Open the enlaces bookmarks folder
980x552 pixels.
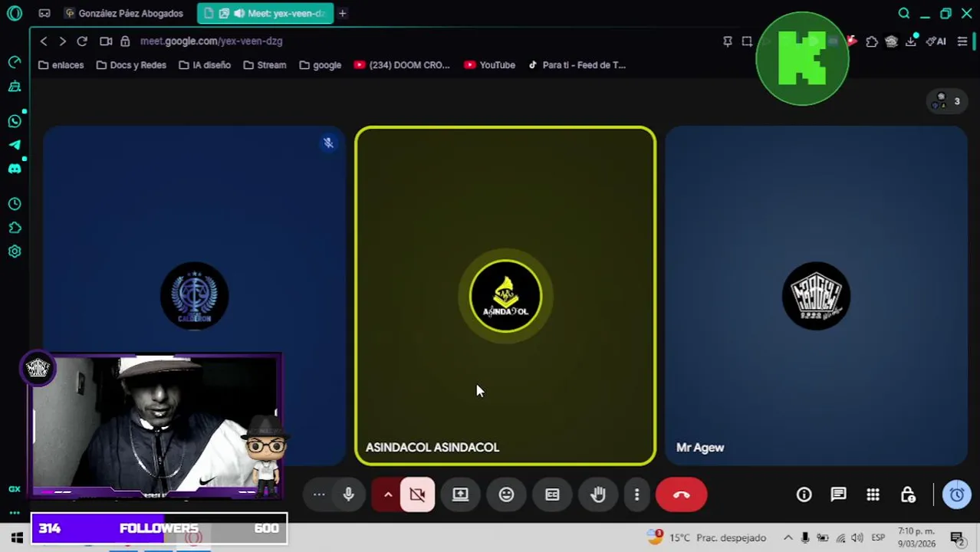61,65
